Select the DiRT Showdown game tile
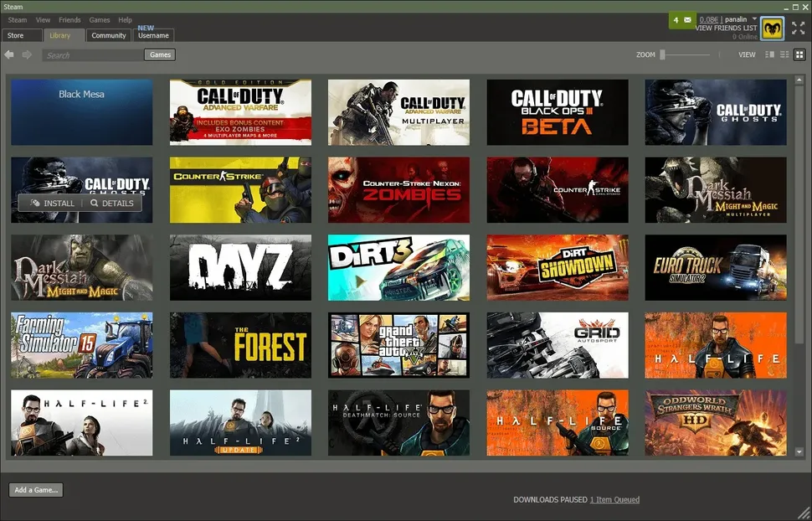 tap(558, 267)
